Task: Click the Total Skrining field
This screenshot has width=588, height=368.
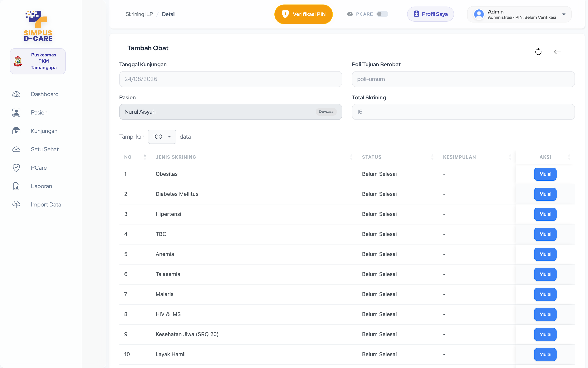Action: (x=463, y=112)
